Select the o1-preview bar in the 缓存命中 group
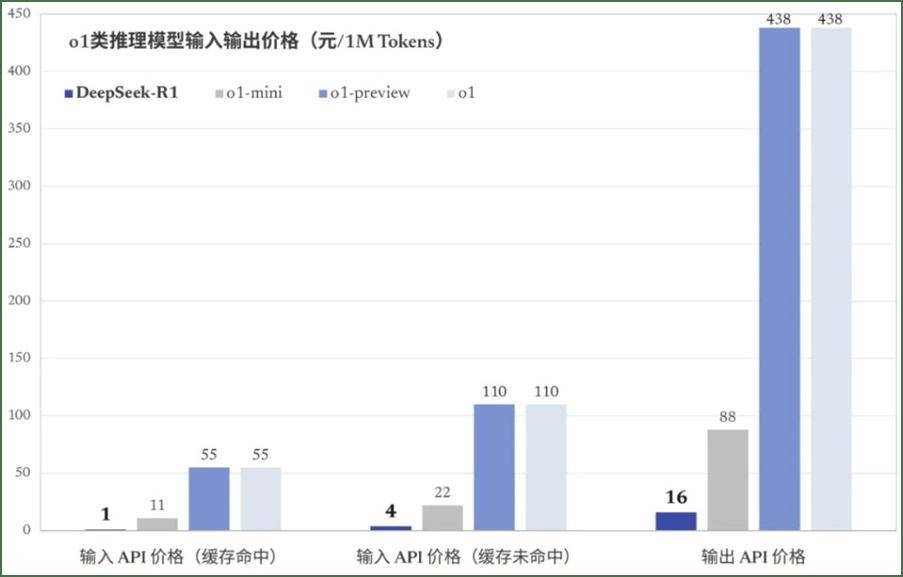The width and height of the screenshot is (903, 577). point(209,499)
